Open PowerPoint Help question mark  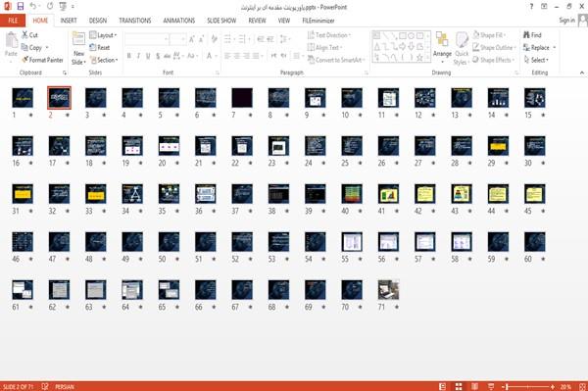click(x=531, y=7)
